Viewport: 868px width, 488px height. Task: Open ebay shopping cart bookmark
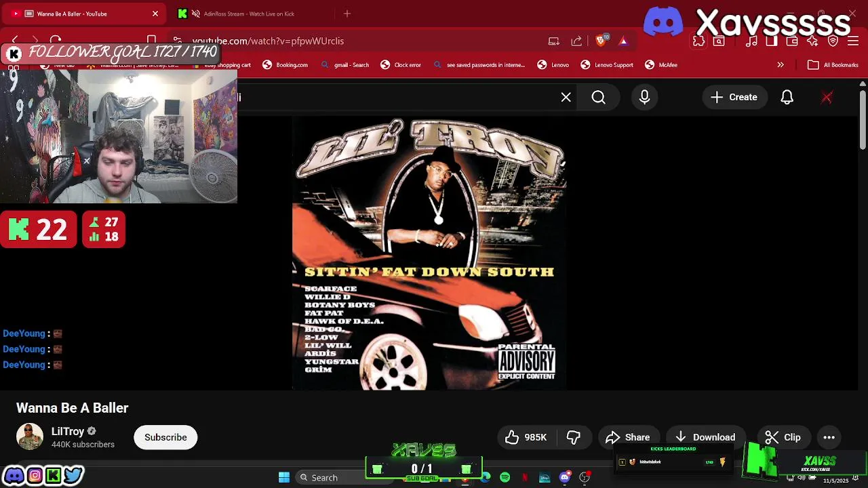(x=222, y=65)
